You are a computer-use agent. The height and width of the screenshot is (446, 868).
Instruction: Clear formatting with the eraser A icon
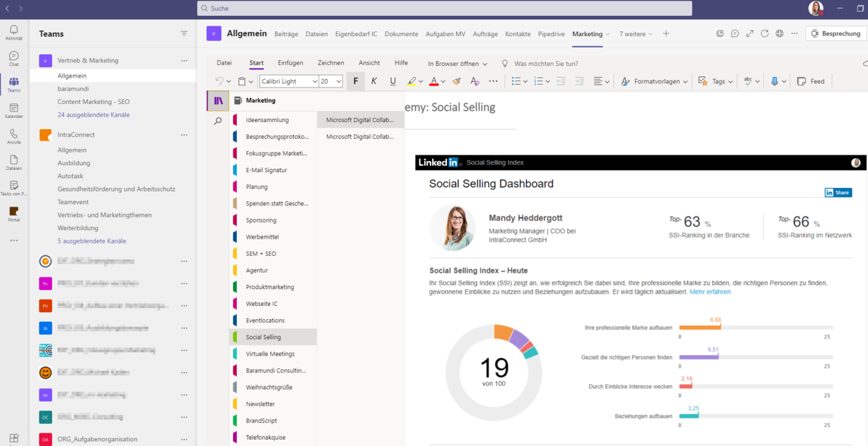tap(475, 81)
